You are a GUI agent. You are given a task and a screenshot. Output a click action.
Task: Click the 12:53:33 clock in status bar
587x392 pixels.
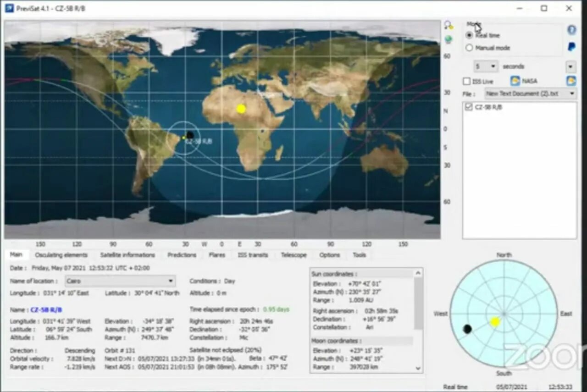pos(561,387)
